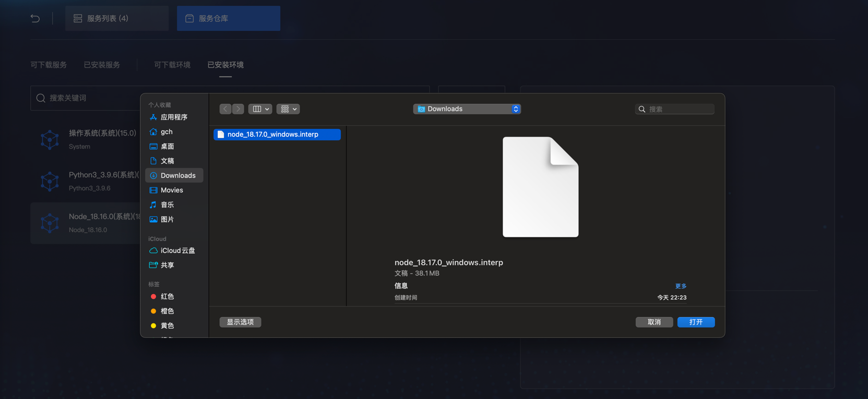The width and height of the screenshot is (868, 399).
Task: Open iCloud云盘 in sidebar
Action: [x=174, y=251]
